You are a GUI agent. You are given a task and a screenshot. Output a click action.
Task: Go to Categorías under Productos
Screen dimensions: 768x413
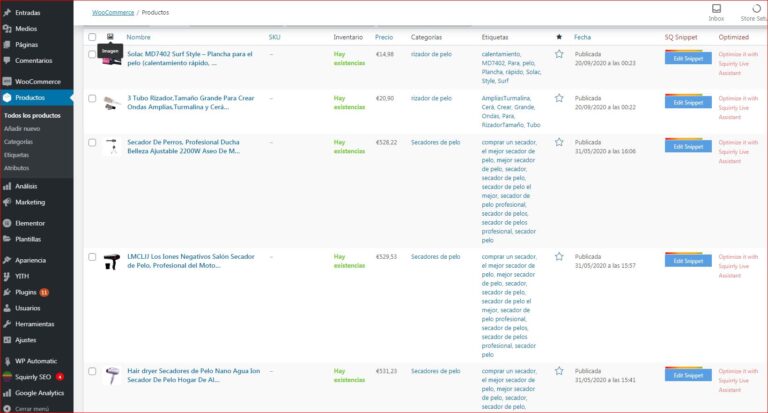point(18,142)
